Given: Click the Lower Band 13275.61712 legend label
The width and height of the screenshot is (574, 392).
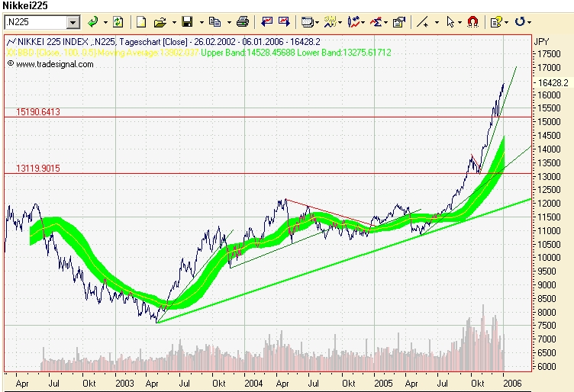Looking at the screenshot, I should (343, 53).
